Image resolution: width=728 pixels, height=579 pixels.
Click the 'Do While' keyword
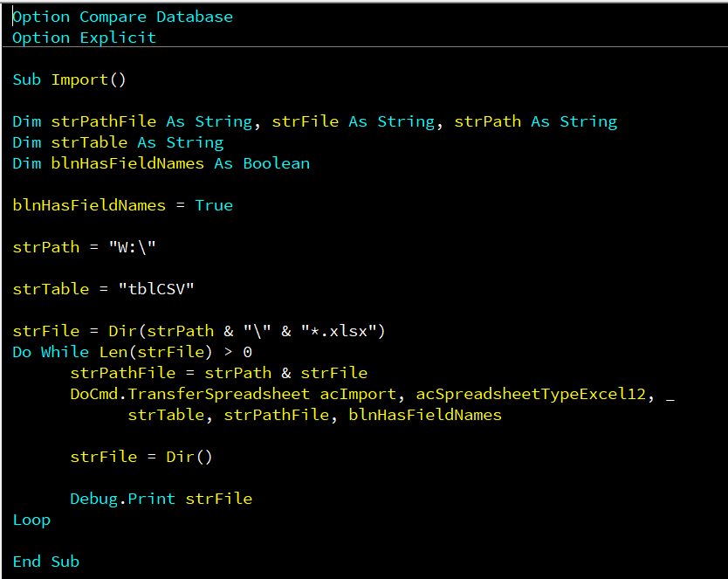(x=51, y=352)
